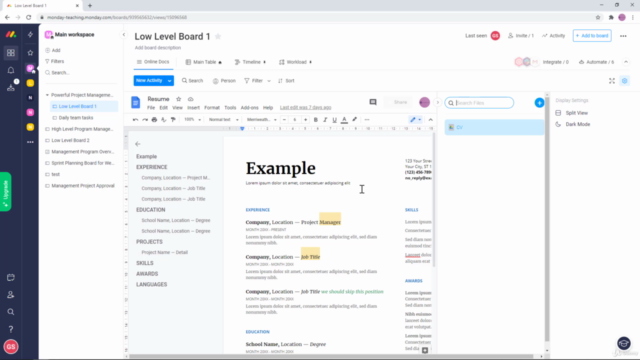Jump to EXPERIENCE in outline
Screen dimensions: 640x360
[152, 167]
